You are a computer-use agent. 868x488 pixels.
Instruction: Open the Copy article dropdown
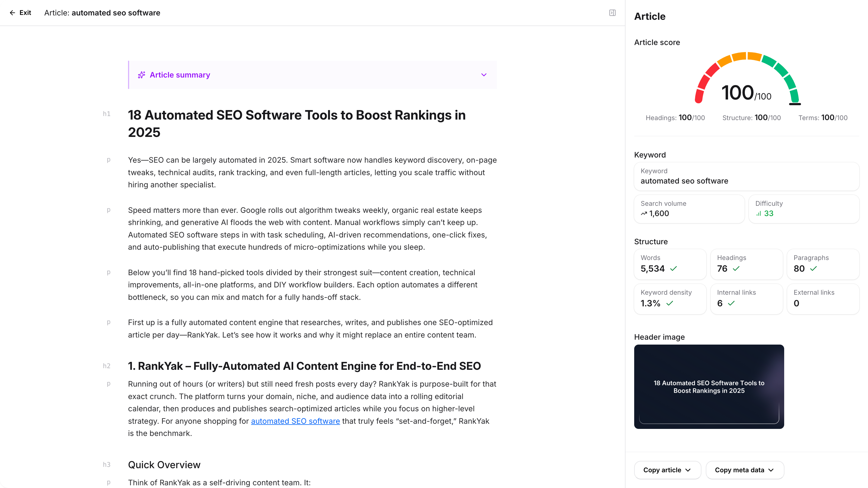coord(667,470)
